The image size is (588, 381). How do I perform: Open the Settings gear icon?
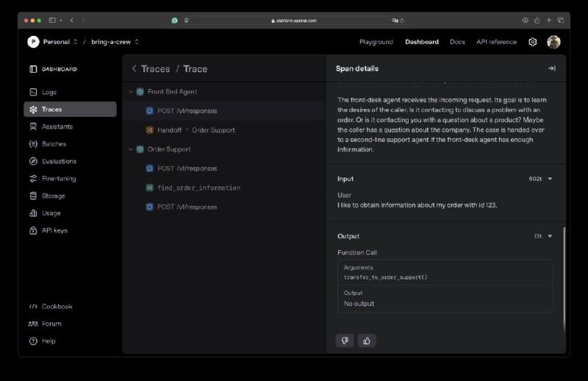(x=532, y=42)
